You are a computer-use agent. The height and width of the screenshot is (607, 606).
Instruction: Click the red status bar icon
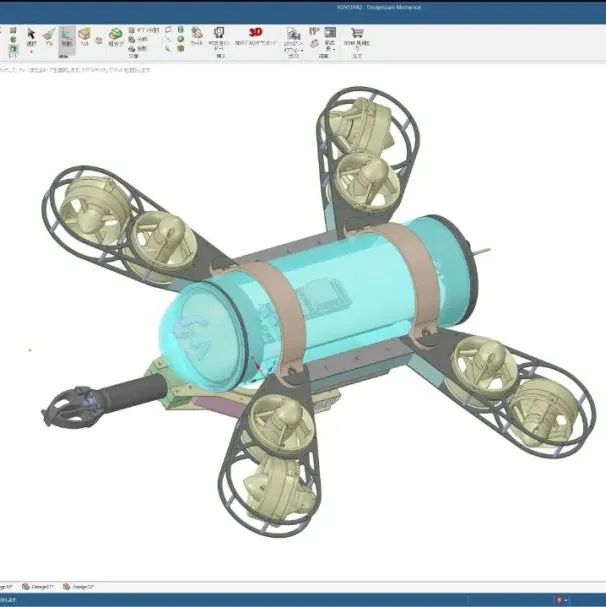pos(559,600)
